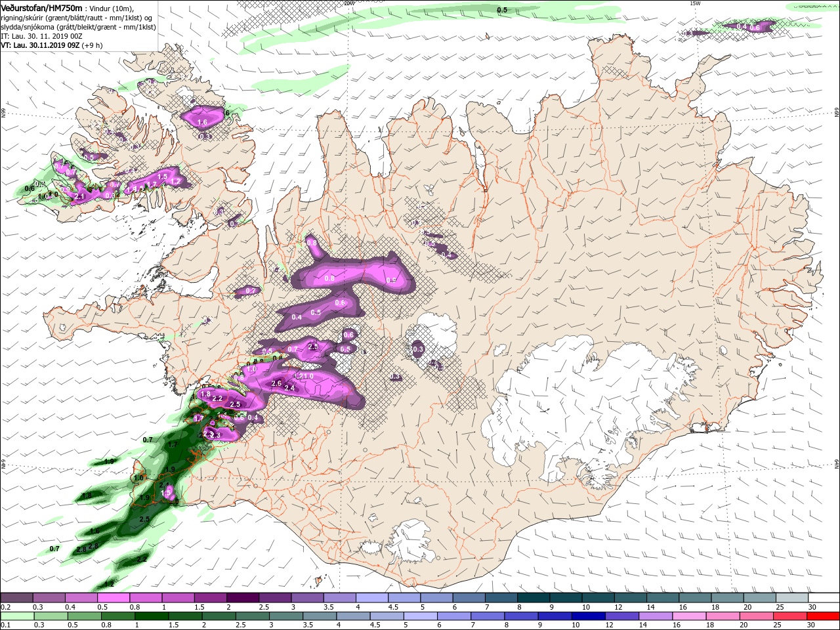The height and width of the screenshot is (630, 840).
Task: Click the 0.5 value on the pale green band
Action: 502,10
